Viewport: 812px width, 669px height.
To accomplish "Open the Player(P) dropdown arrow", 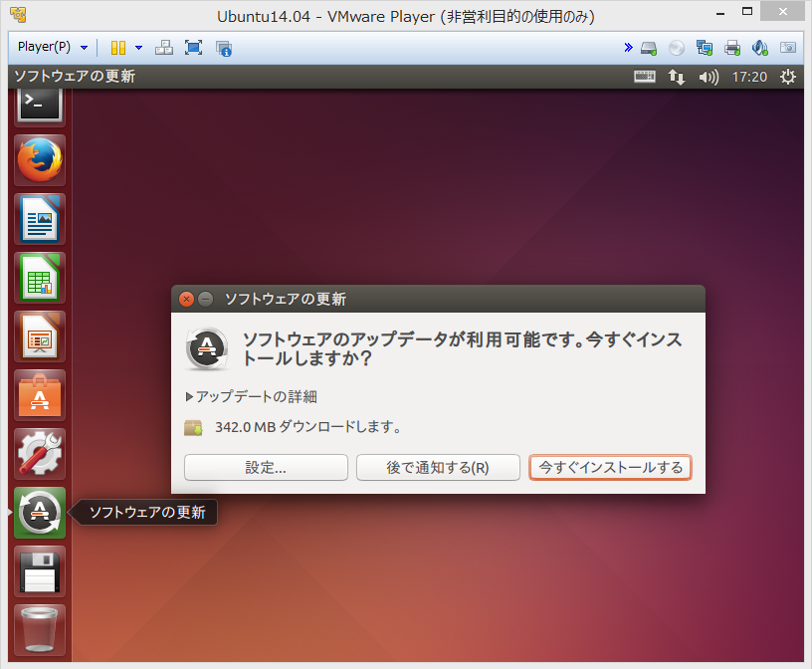I will 84,48.
